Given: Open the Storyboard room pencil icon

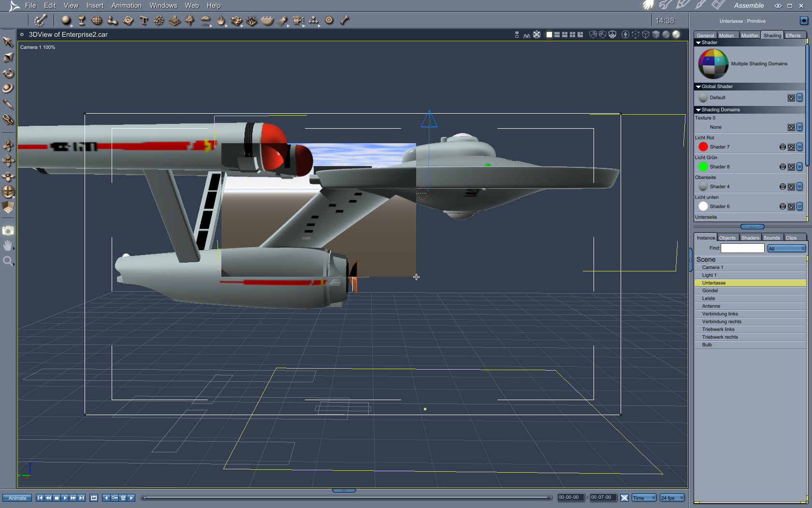Looking at the screenshot, I should pos(683,5).
